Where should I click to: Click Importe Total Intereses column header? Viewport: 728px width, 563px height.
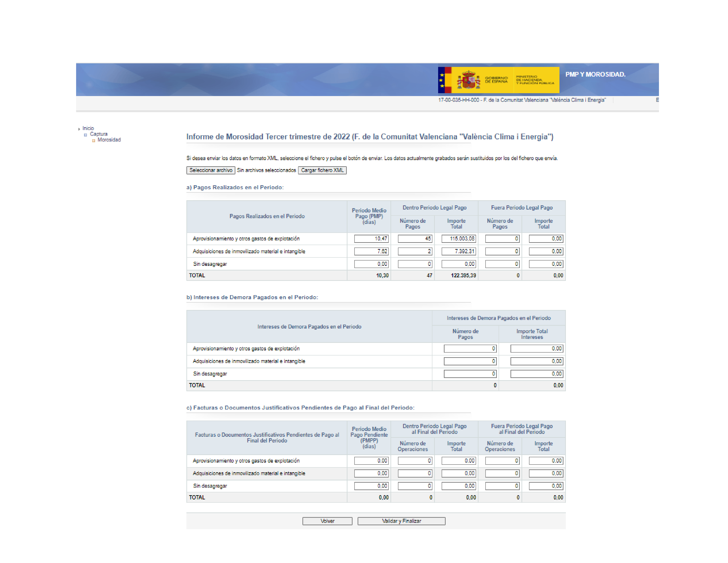[x=532, y=334]
